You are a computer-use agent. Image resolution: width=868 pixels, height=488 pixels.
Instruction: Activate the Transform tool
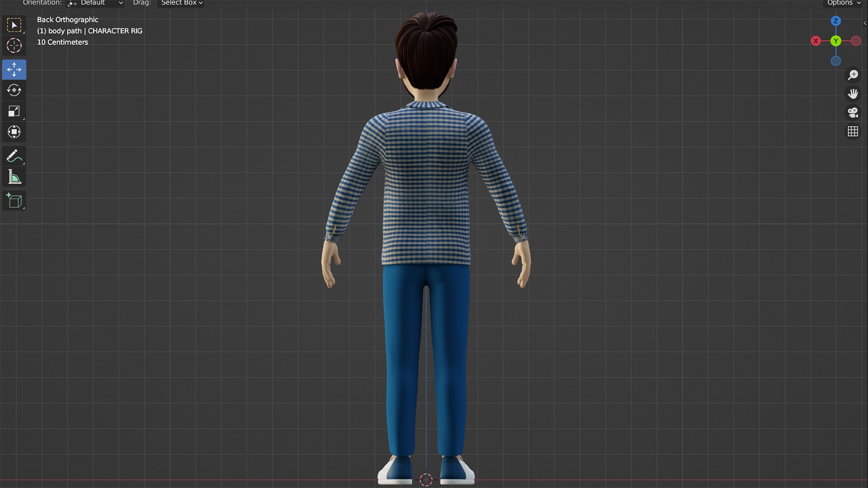[14, 132]
